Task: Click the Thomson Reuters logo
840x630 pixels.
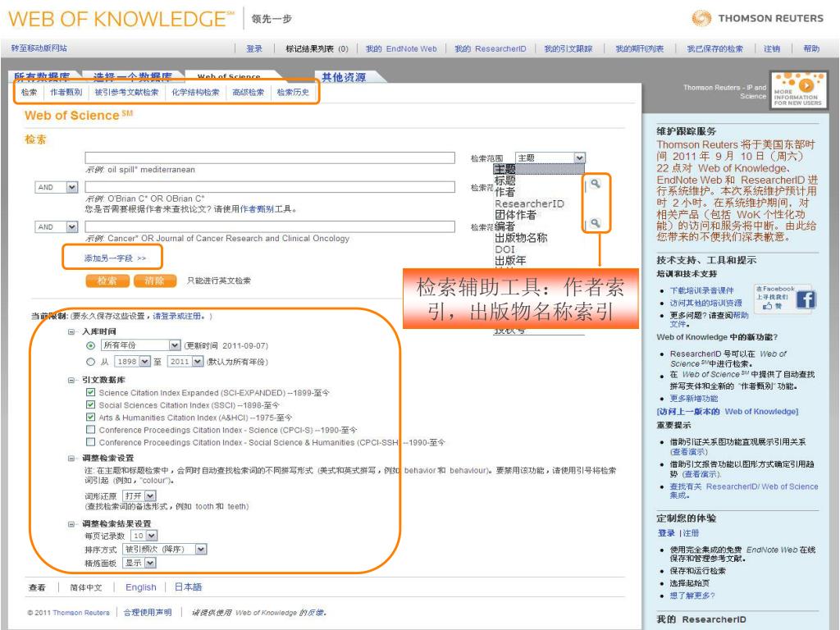Action: point(757,18)
